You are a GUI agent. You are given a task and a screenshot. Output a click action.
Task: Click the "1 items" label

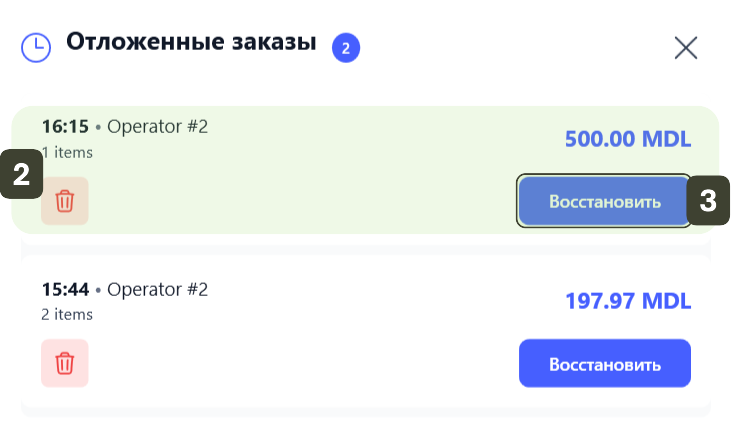(x=67, y=153)
